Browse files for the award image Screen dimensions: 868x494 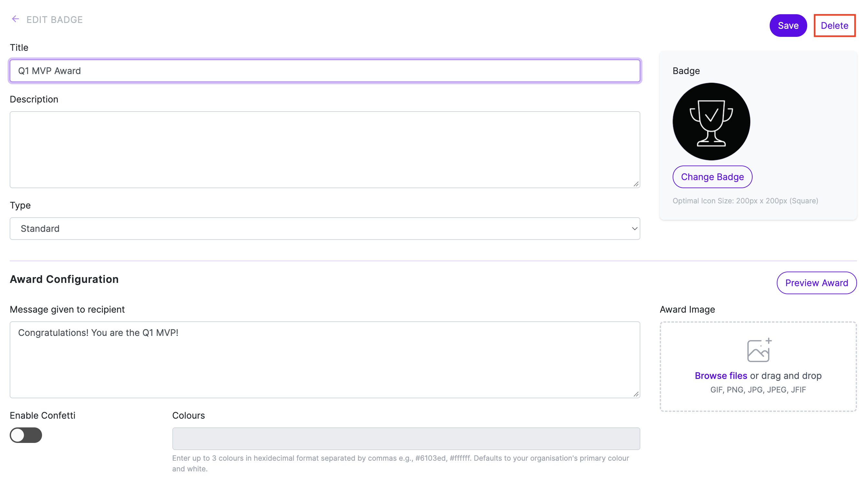(721, 376)
